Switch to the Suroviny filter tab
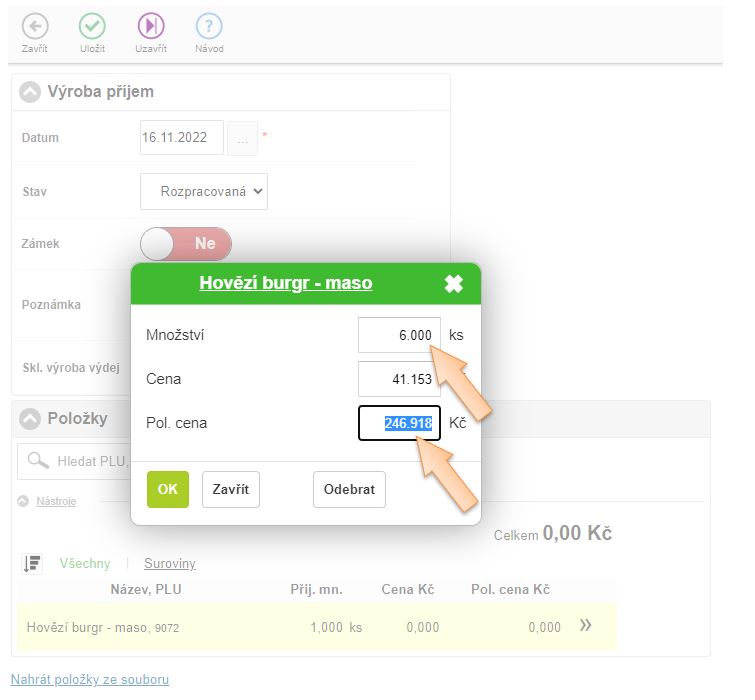 pyautogui.click(x=170, y=564)
